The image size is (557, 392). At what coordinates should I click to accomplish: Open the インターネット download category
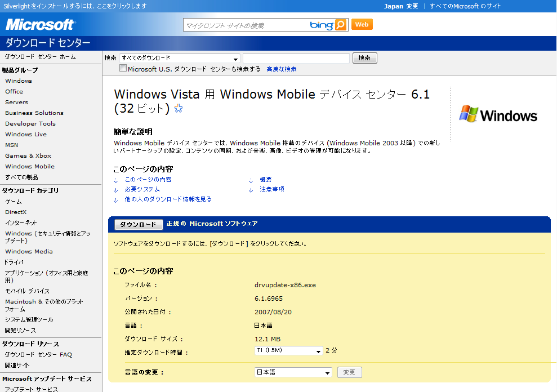[x=21, y=222]
